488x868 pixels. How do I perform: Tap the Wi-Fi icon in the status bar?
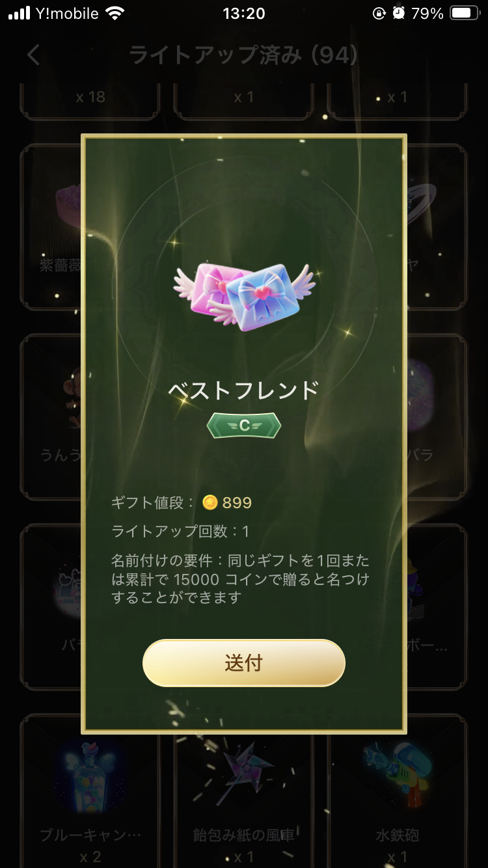click(x=115, y=13)
